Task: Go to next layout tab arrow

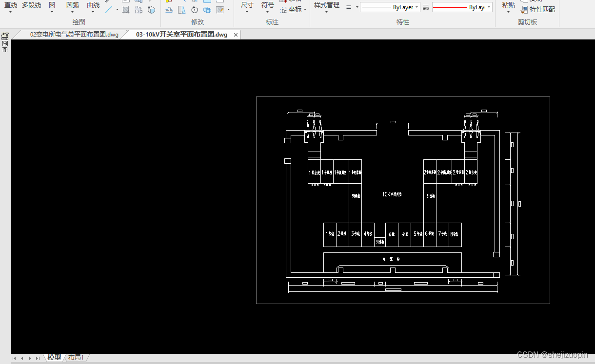Action: pos(30,358)
